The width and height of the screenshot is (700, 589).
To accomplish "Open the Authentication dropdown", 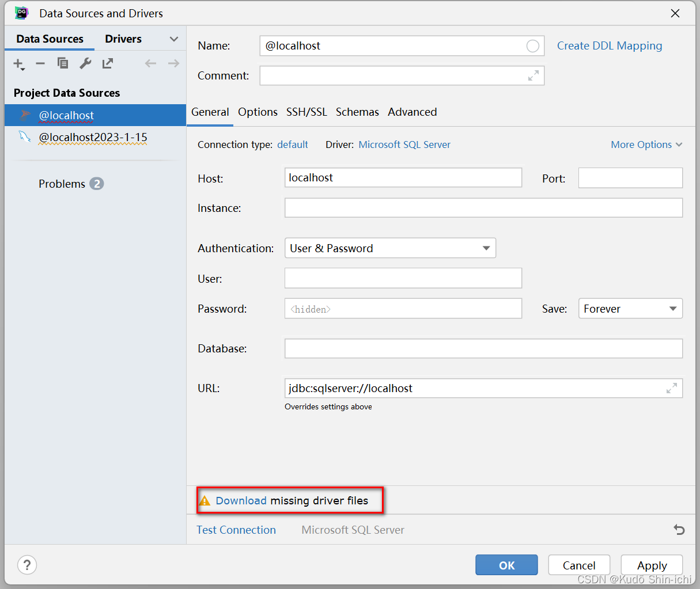I will click(x=390, y=248).
